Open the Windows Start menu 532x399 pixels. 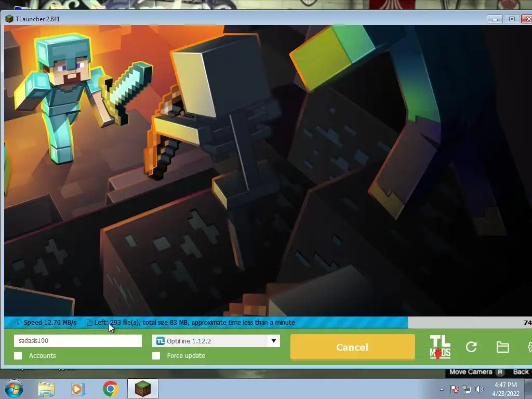pyautogui.click(x=14, y=389)
